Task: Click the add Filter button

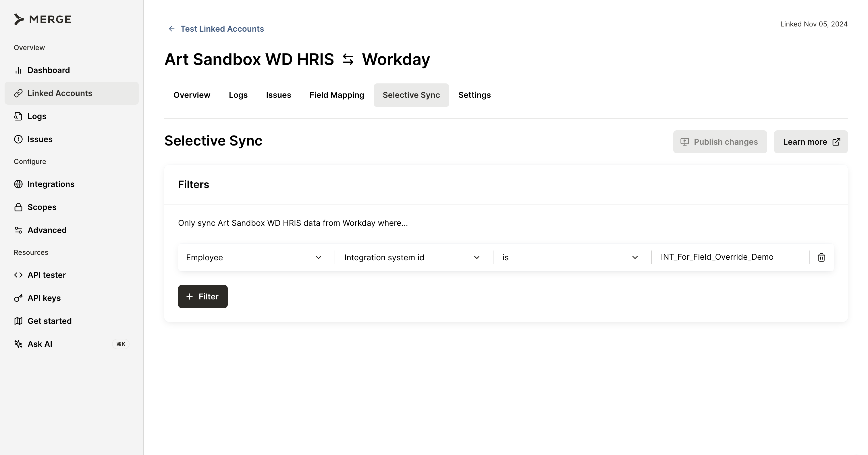Action: [x=202, y=297]
